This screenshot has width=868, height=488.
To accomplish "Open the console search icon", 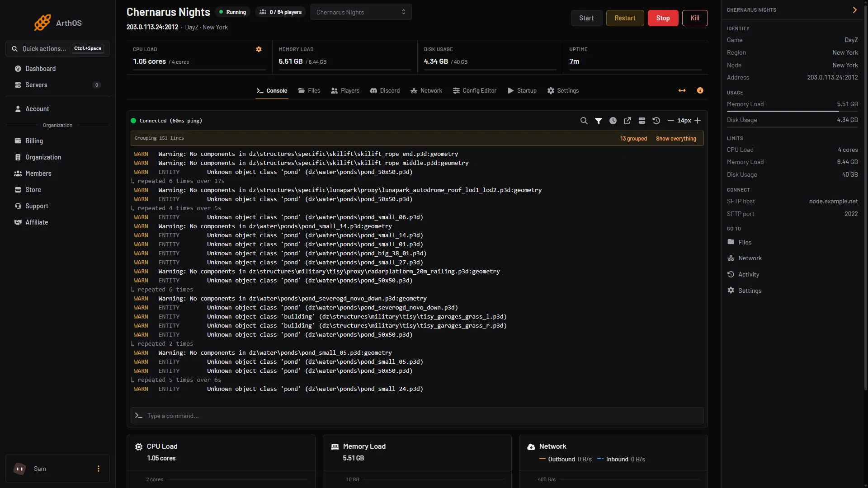I will click(x=584, y=121).
